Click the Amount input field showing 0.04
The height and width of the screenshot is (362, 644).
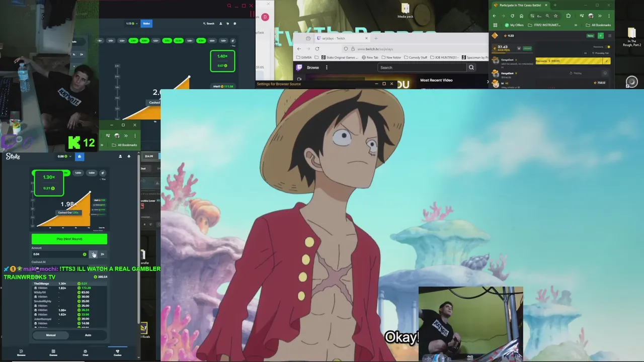coord(59,254)
